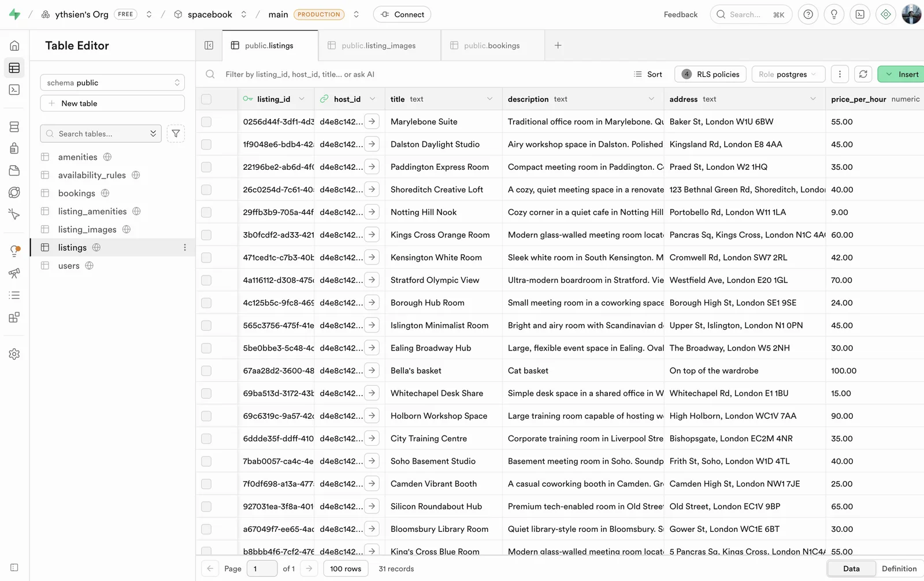
Task: Open the Storage sidebar icon
Action: pos(14,170)
